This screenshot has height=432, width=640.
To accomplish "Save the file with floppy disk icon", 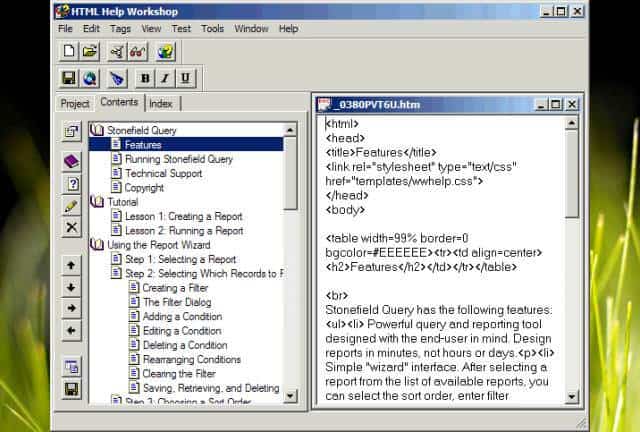I will [69, 78].
